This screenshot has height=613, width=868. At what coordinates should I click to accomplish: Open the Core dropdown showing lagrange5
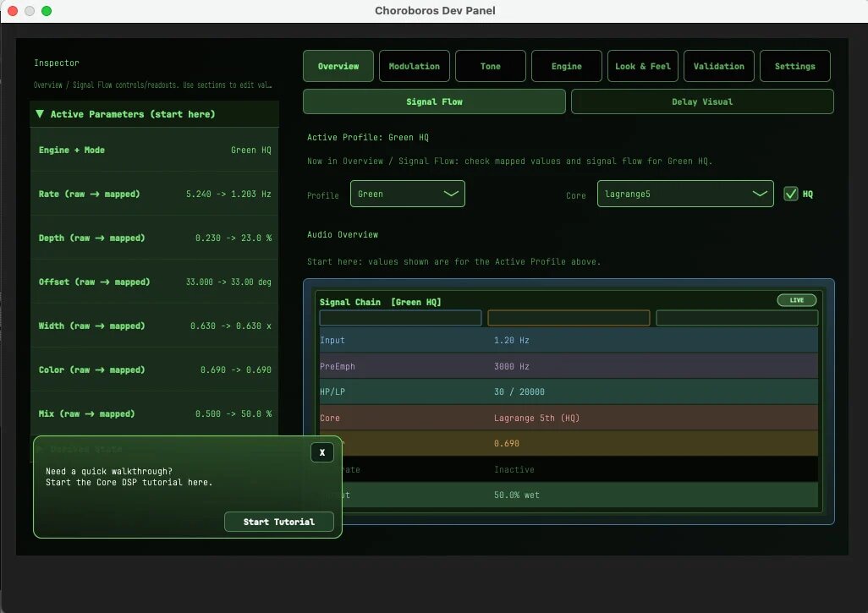click(x=685, y=194)
